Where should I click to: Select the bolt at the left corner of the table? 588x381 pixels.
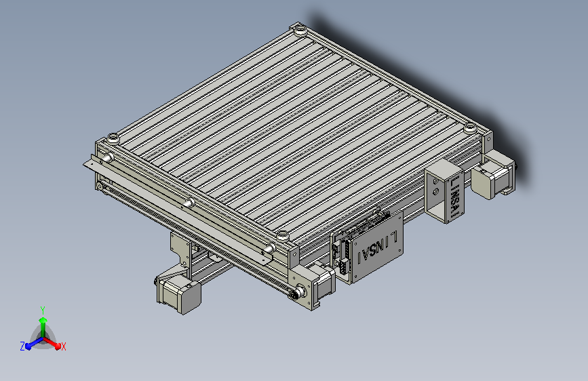113,138
